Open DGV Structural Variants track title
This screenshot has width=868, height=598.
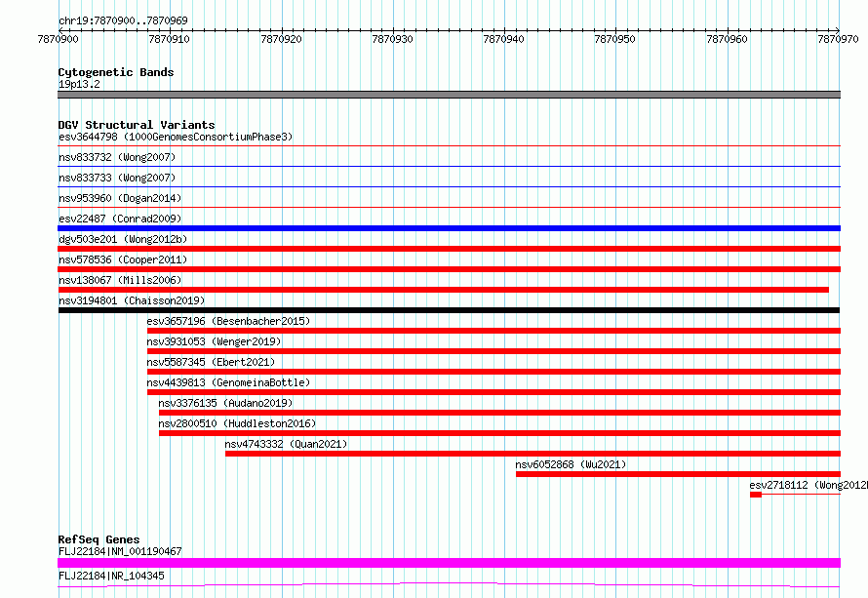137,125
